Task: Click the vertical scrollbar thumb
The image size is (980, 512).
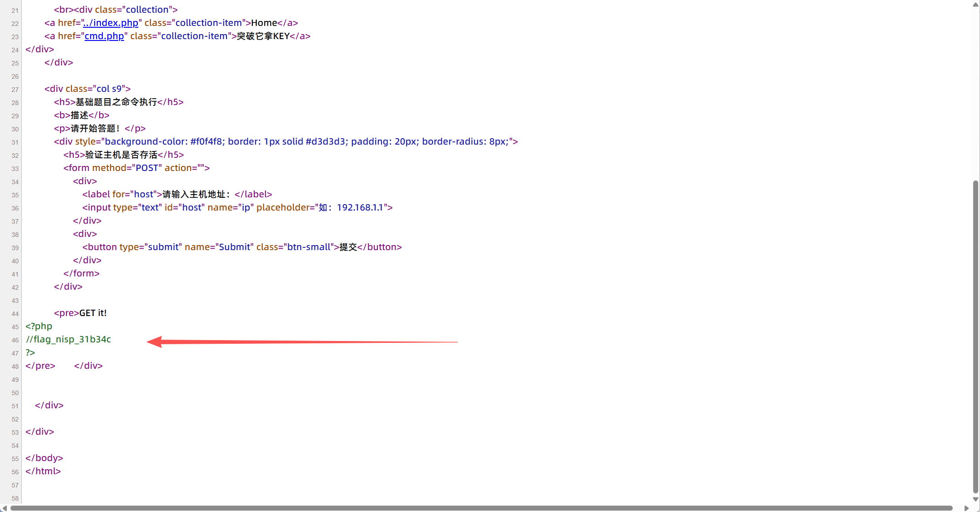Action: pos(975,336)
